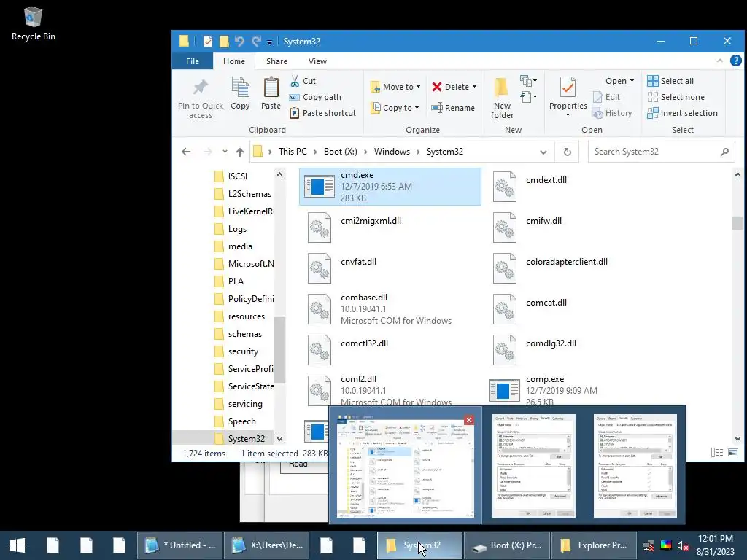The image size is (747, 560).
Task: Click the Search System32 field
Action: pos(661,152)
